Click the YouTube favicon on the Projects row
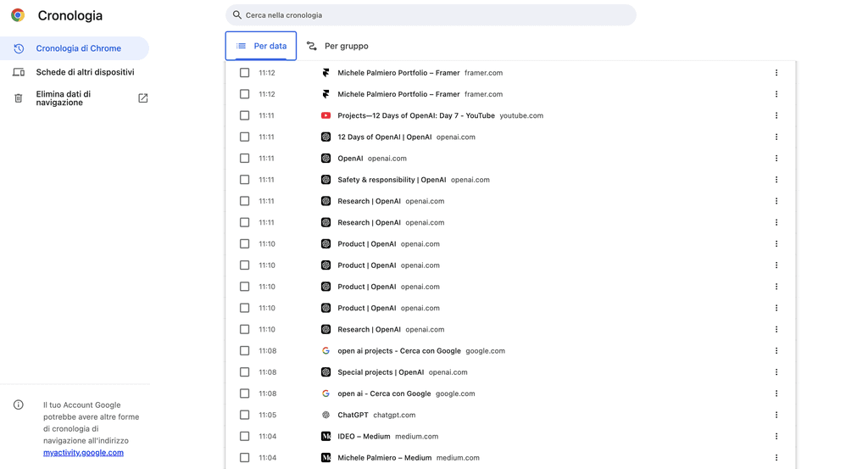Screen dimensions: 868x469 click(326, 115)
